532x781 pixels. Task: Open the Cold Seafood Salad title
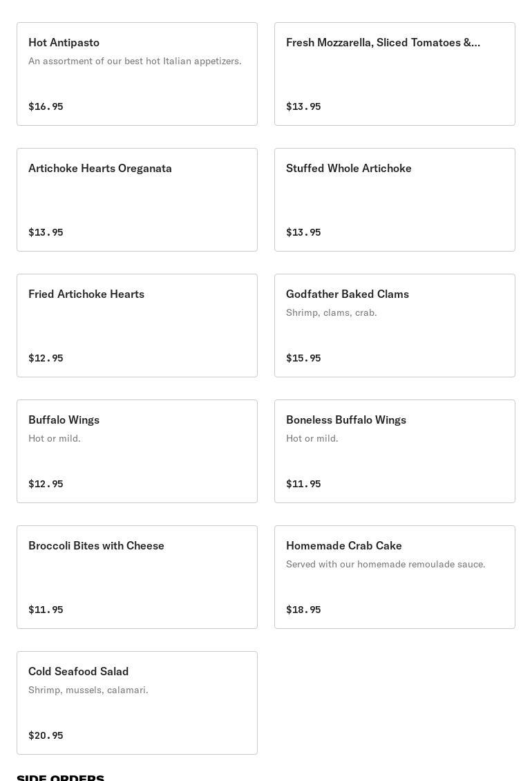78,671
